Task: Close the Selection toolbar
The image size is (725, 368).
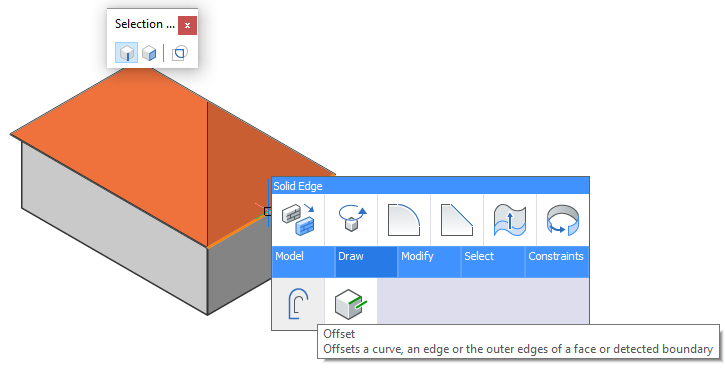Action: click(x=187, y=25)
